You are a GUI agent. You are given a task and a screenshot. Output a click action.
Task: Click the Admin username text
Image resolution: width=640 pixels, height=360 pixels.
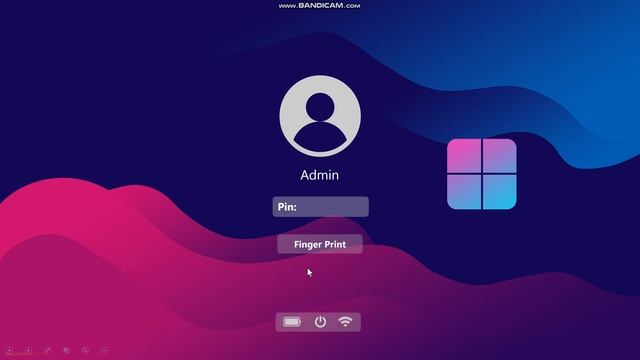click(x=320, y=175)
